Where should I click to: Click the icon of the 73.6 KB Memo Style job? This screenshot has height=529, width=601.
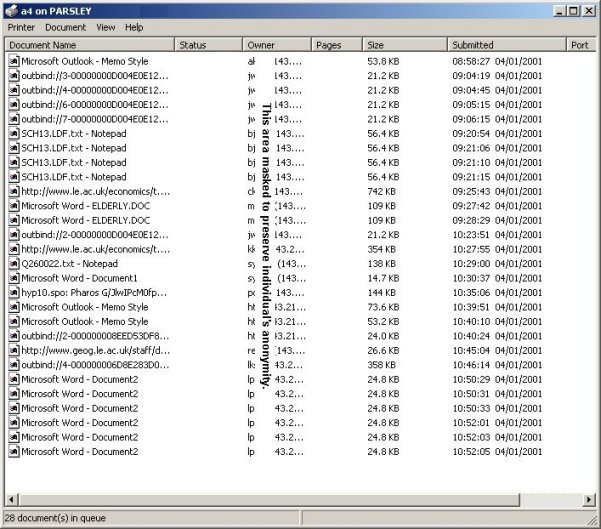[14, 307]
